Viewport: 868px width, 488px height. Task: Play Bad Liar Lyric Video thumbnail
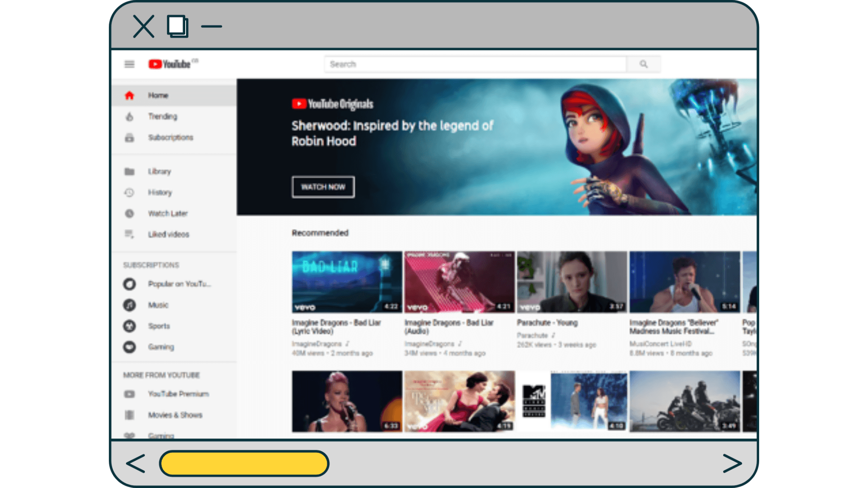tap(347, 282)
